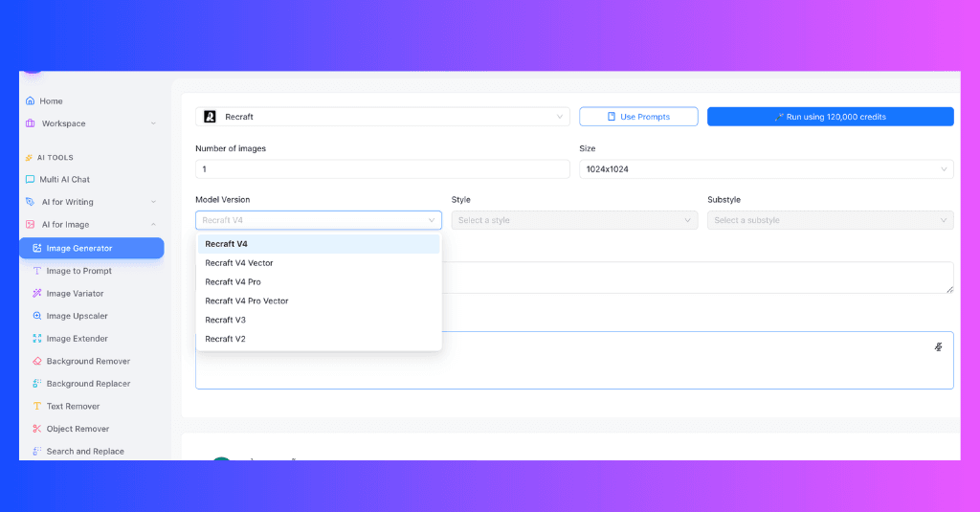The width and height of the screenshot is (980, 512).
Task: Open the Size 1024x1024 dropdown
Action: [x=767, y=168]
